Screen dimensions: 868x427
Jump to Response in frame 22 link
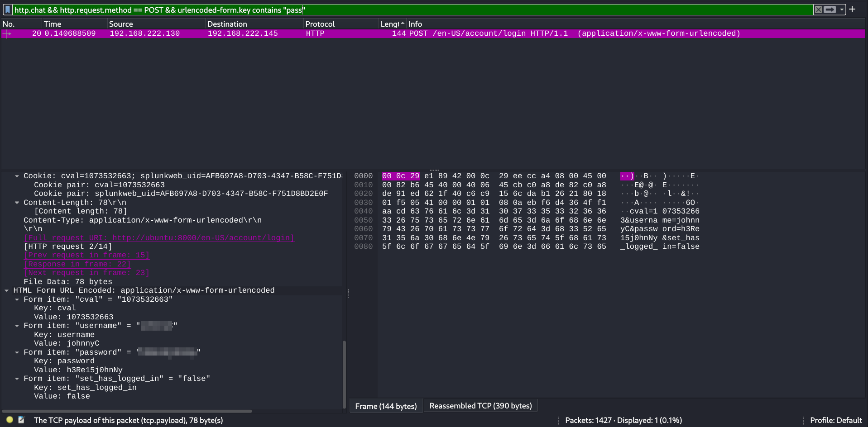coord(77,264)
